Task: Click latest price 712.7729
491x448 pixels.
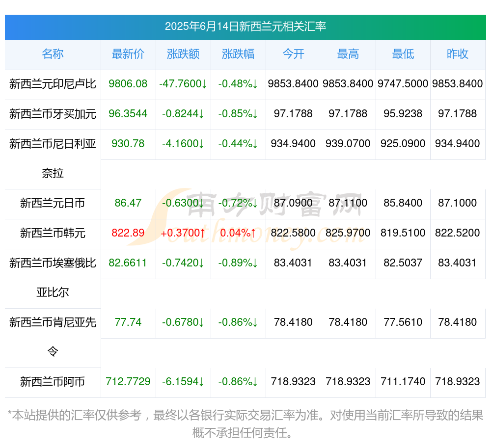Action: [128, 382]
